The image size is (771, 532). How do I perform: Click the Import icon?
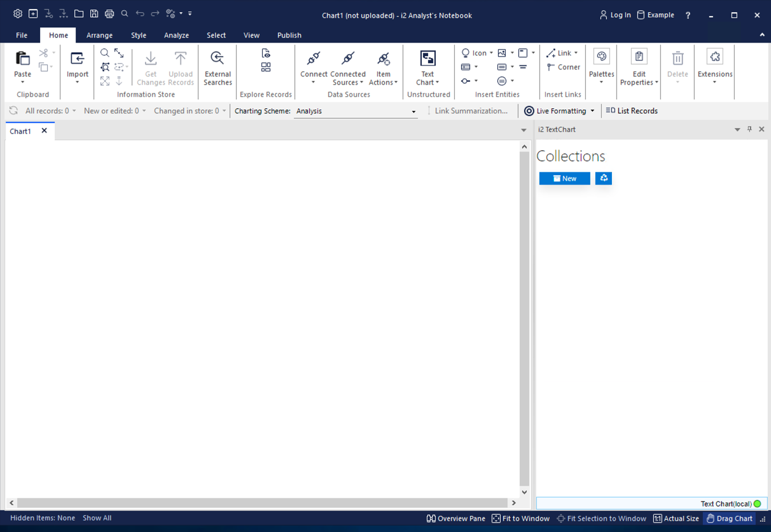click(x=78, y=59)
